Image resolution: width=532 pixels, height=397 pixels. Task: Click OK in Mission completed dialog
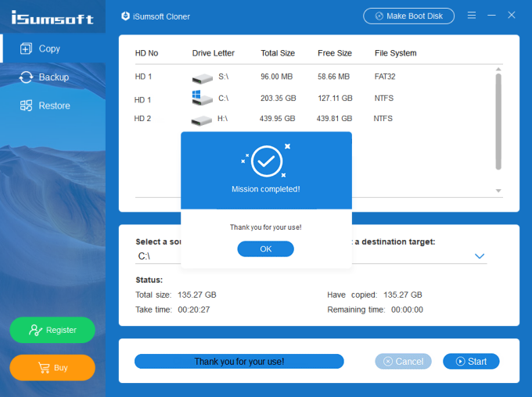266,249
